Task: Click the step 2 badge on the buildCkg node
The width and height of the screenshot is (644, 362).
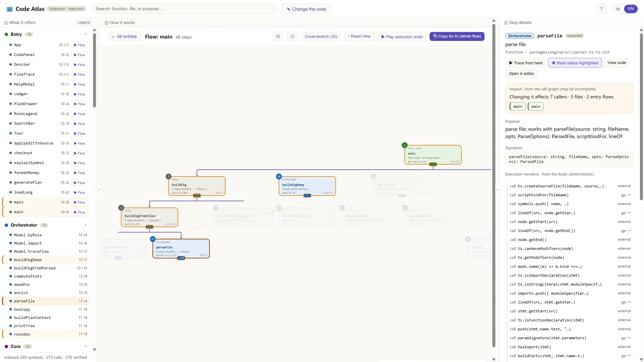Action: (169, 176)
